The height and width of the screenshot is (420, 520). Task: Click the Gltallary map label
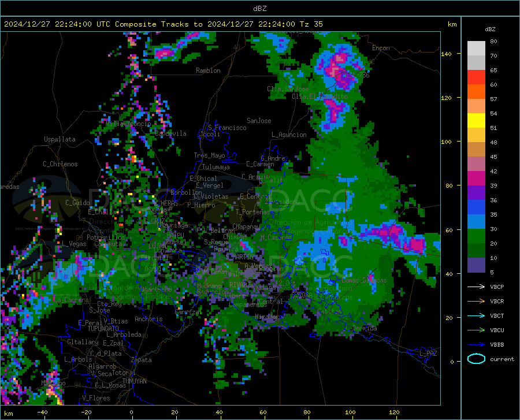tap(83, 342)
